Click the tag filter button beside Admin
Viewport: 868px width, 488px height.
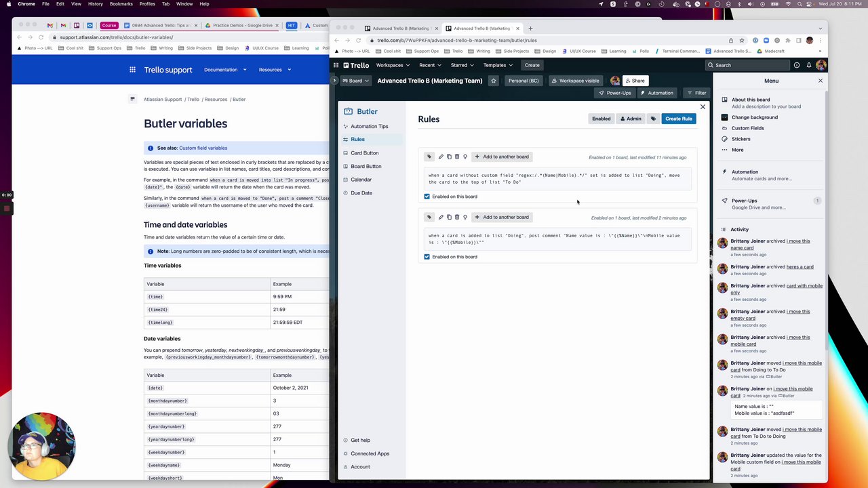(x=653, y=119)
